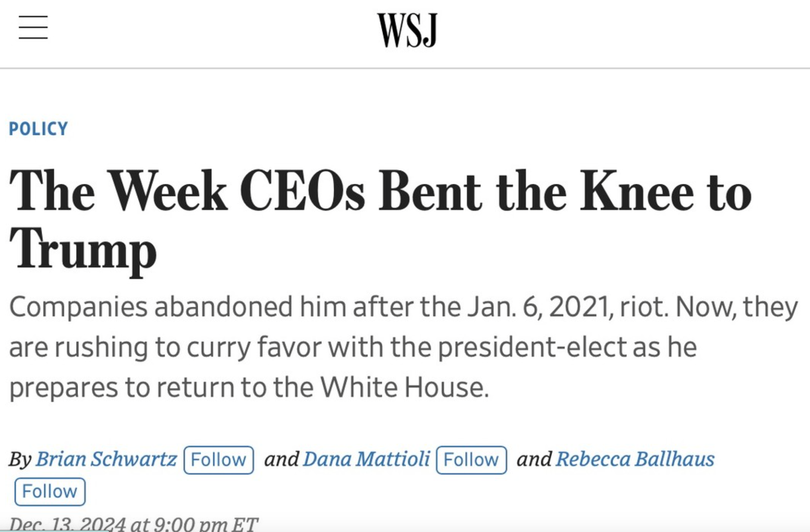Open the POLICY section link
Image resolution: width=810 pixels, height=532 pixels.
[x=38, y=129]
